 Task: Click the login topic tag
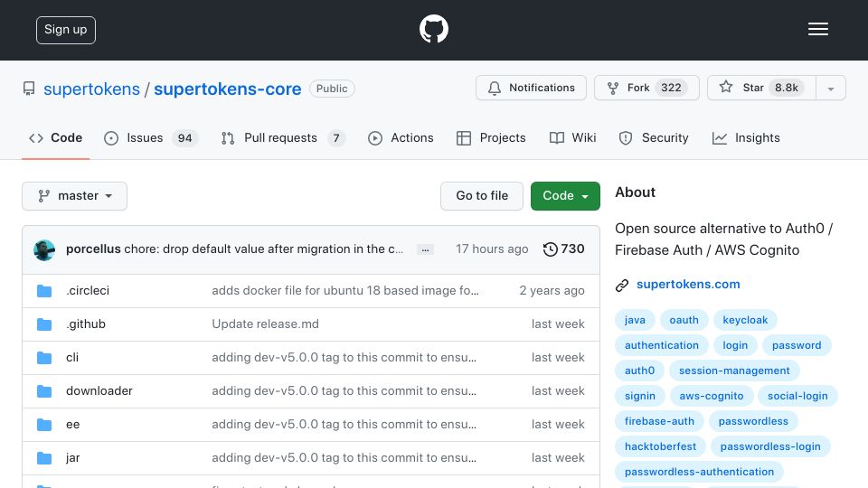click(x=735, y=345)
